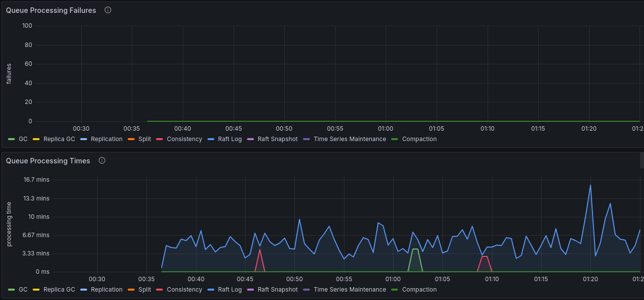The width and height of the screenshot is (644, 300).
Task: Click info icon beside Queue Processing Times title
Action: (x=102, y=160)
